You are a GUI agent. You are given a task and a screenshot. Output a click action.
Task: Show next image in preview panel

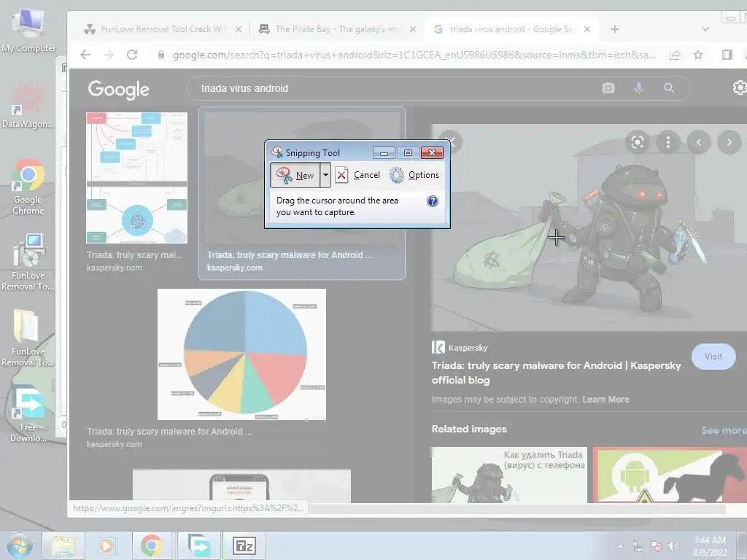(x=729, y=142)
